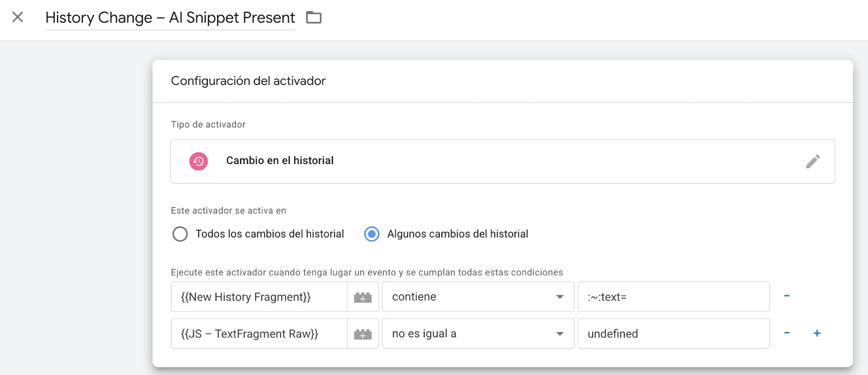Open the {{New History Fragment}} variable selector

259,297
